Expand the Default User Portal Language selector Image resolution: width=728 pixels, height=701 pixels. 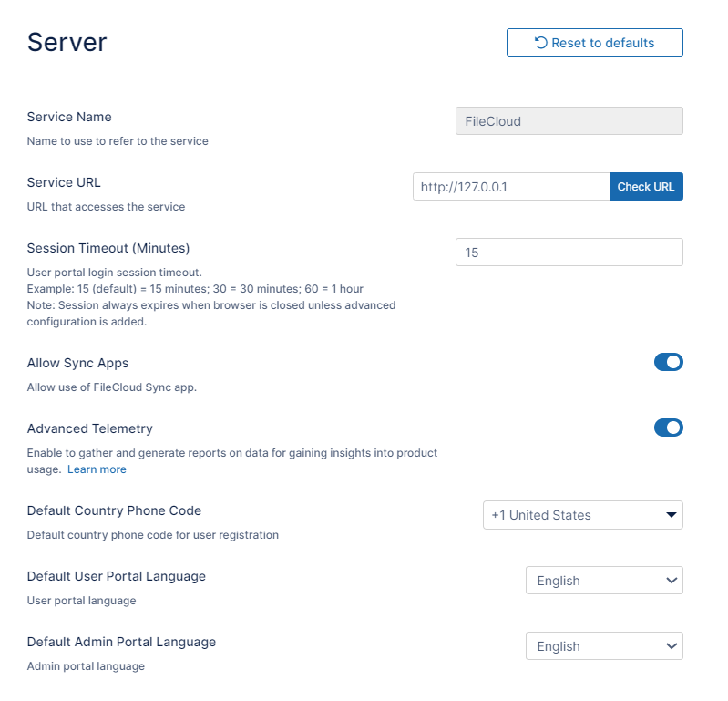pos(603,581)
